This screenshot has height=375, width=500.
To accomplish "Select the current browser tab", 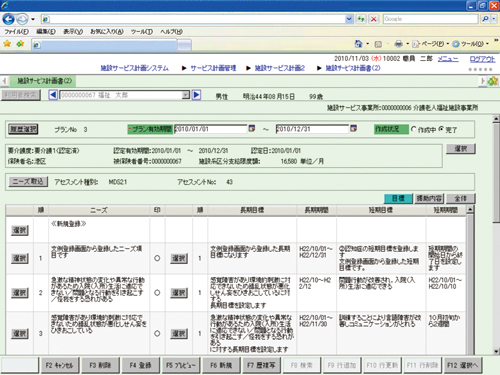I will point(104,45).
